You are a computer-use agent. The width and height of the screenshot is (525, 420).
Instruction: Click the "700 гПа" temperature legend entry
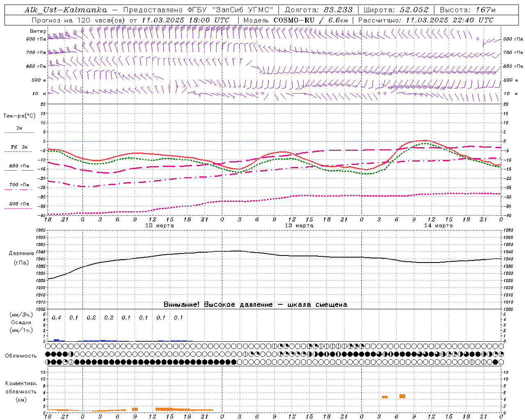click(x=19, y=185)
